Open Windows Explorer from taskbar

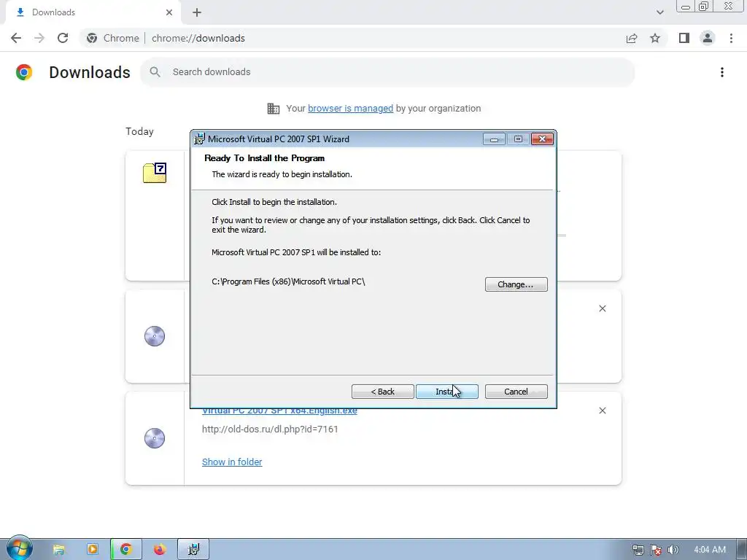click(58, 550)
